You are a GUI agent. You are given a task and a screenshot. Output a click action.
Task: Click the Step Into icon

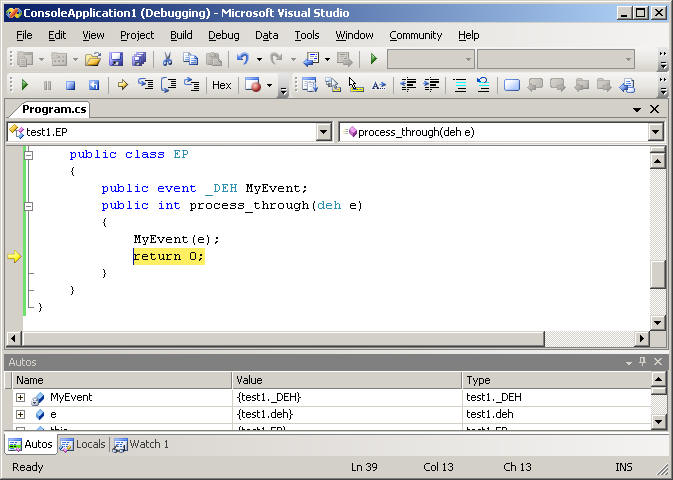(145, 85)
